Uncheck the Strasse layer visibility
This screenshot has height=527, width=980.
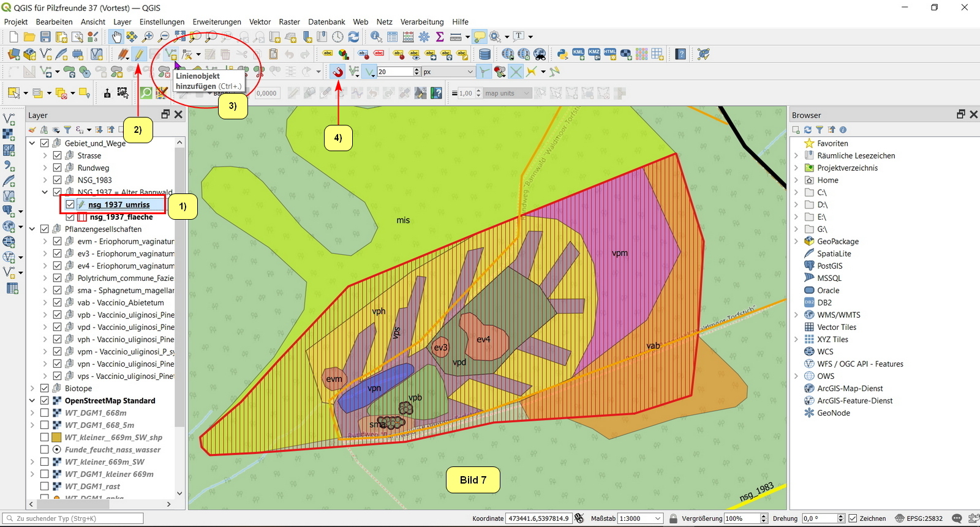[x=57, y=155]
